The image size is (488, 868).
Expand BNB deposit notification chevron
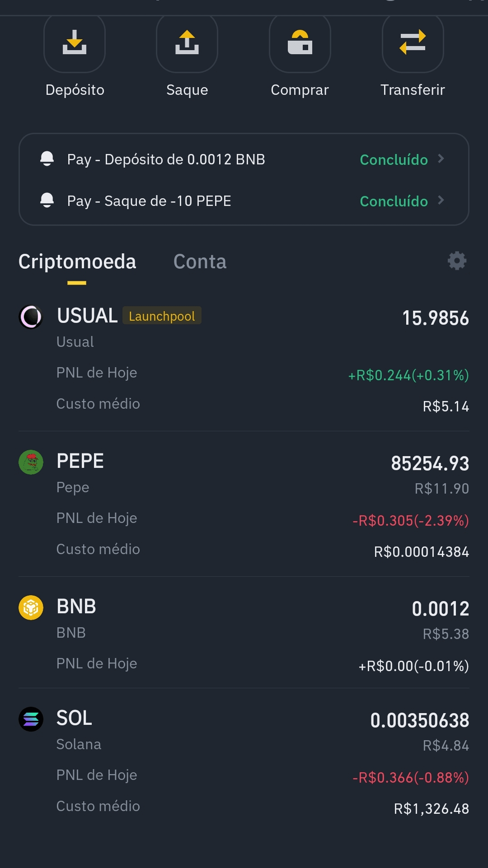pyautogui.click(x=441, y=159)
